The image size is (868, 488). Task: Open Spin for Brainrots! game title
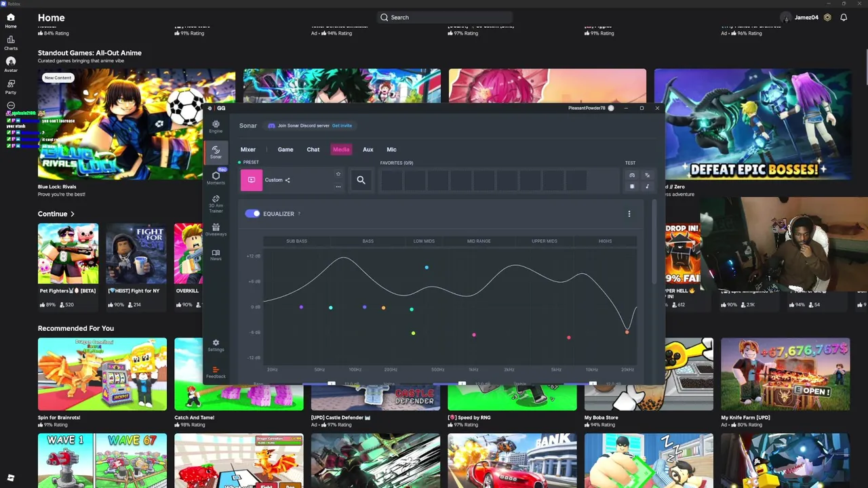point(59,418)
